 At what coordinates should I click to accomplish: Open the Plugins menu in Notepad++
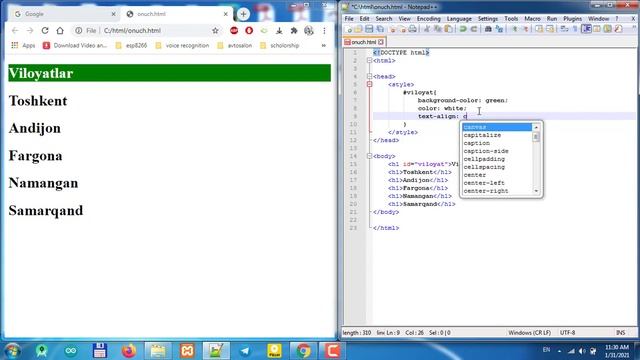[x=573, y=19]
